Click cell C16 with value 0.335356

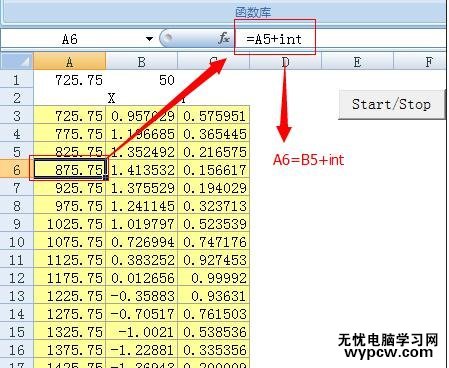coord(214,350)
